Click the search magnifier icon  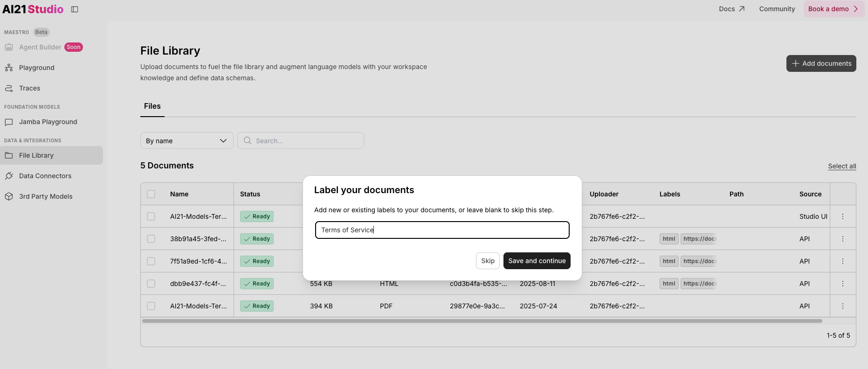(x=248, y=140)
